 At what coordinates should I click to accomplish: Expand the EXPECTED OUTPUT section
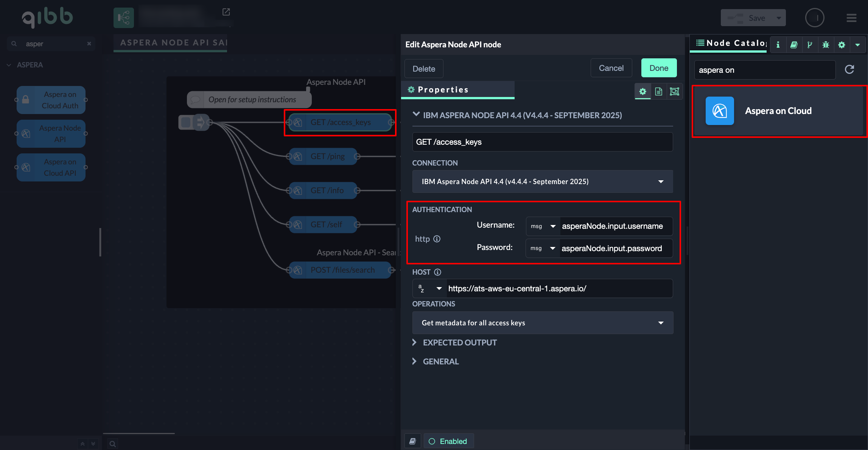459,342
